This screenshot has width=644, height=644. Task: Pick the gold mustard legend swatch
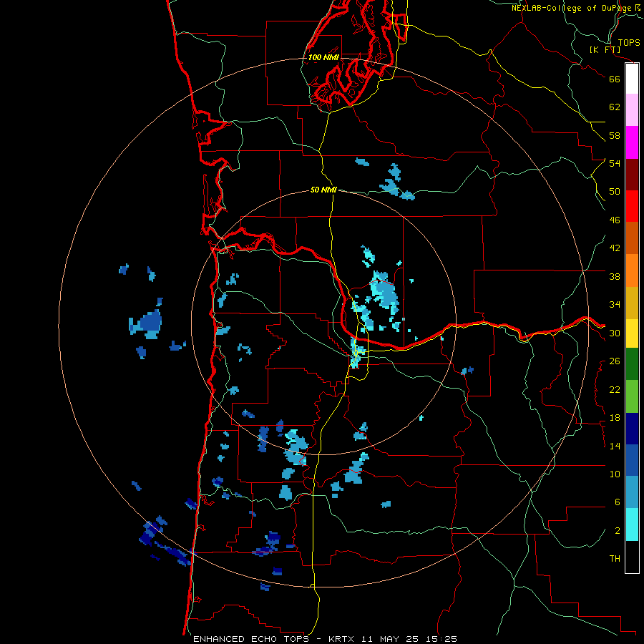632,303
